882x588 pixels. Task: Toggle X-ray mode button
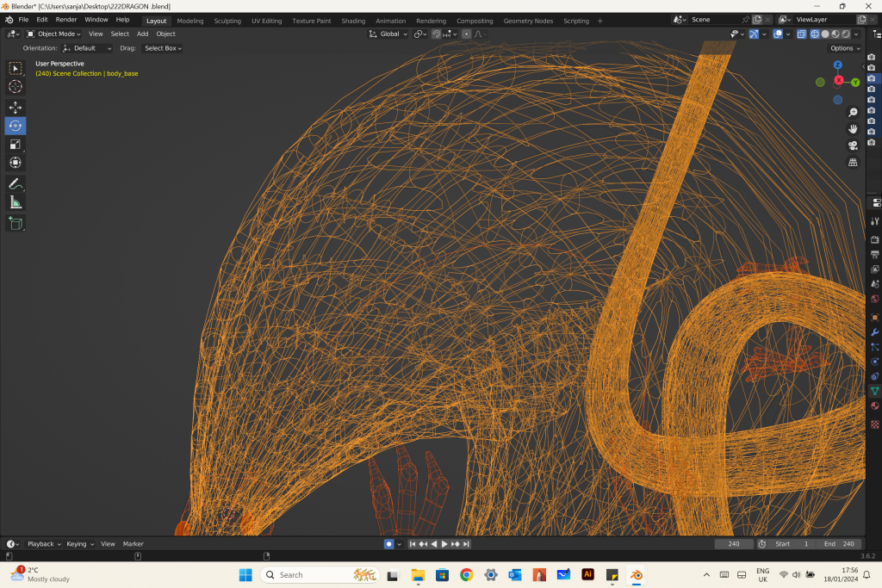[802, 34]
